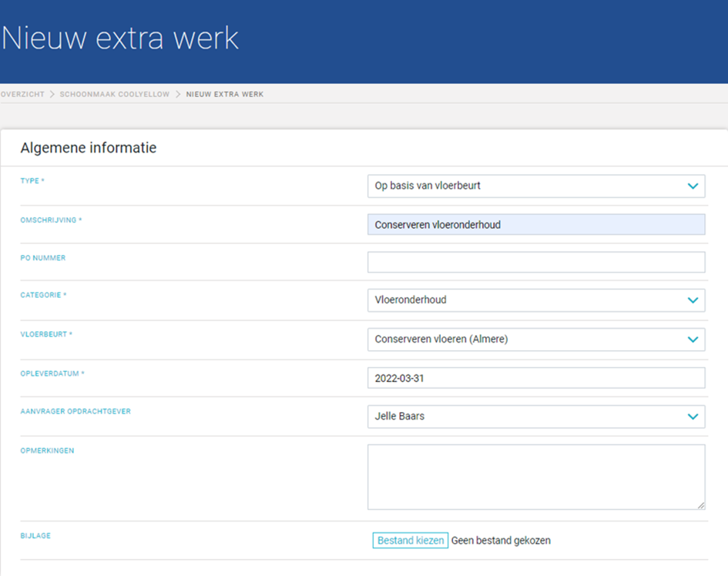Viewport: 728px width, 576px height.
Task: Open the Jelle Baars requester dropdown
Action: (536, 417)
